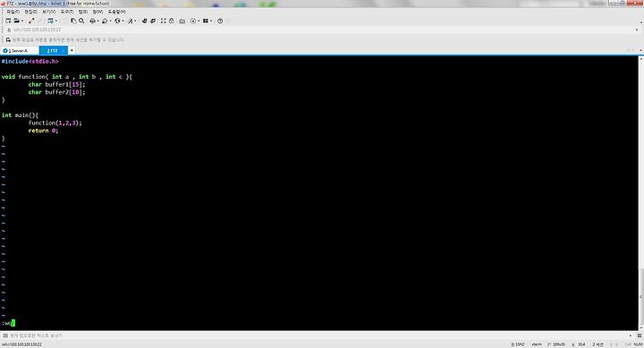Screen dimensions: 644x348
Task: Open the 도움말(H) Help menu
Action: pos(117,12)
